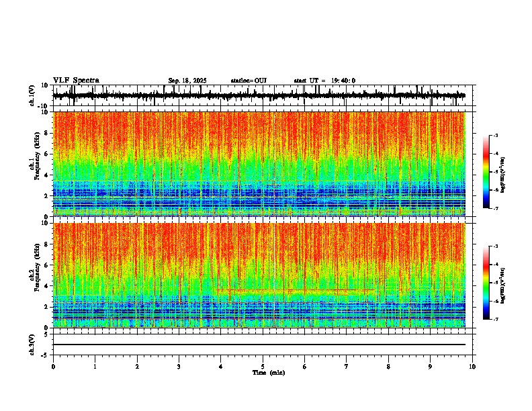The image size is (532, 411).
Task: Click the time axis tick label '8'
Action: 388,367
